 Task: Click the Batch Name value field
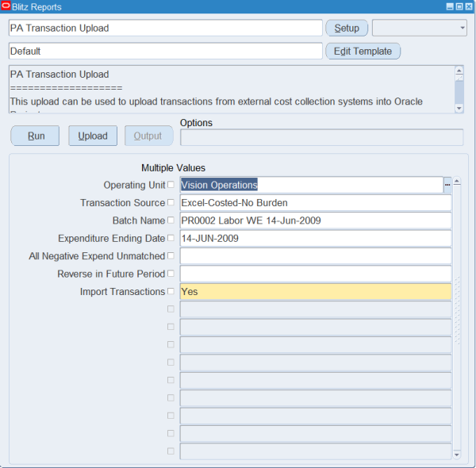click(316, 221)
